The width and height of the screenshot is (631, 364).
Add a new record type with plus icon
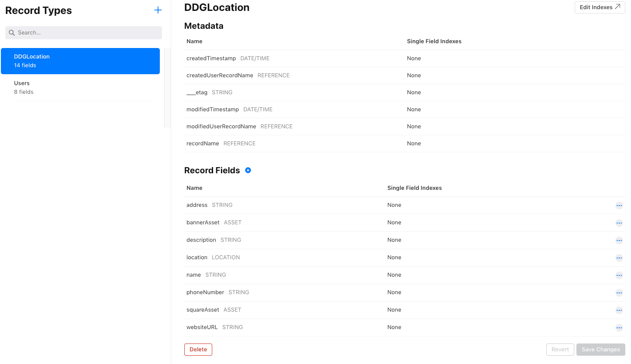pos(158,10)
